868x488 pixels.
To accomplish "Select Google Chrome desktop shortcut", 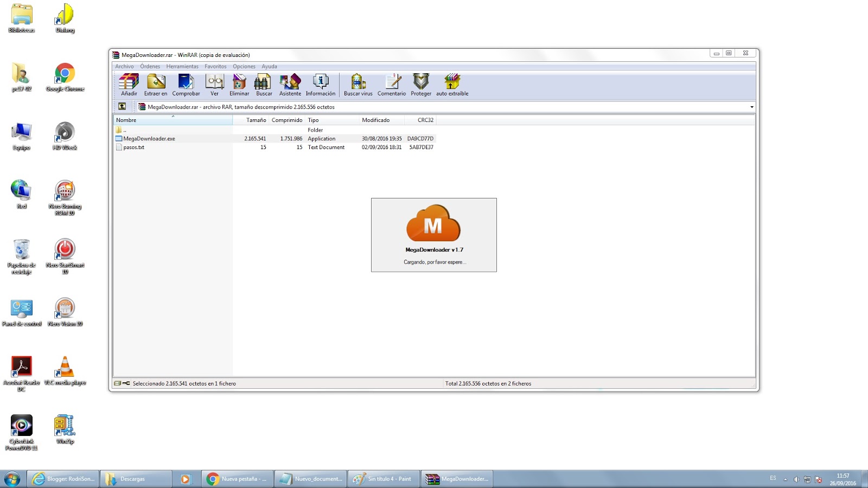I will click(65, 77).
